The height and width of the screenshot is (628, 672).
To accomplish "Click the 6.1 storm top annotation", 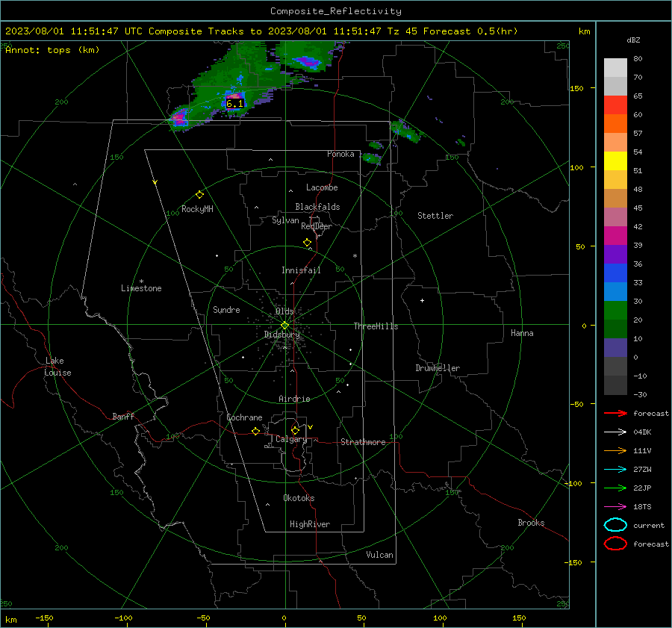I will [234, 103].
